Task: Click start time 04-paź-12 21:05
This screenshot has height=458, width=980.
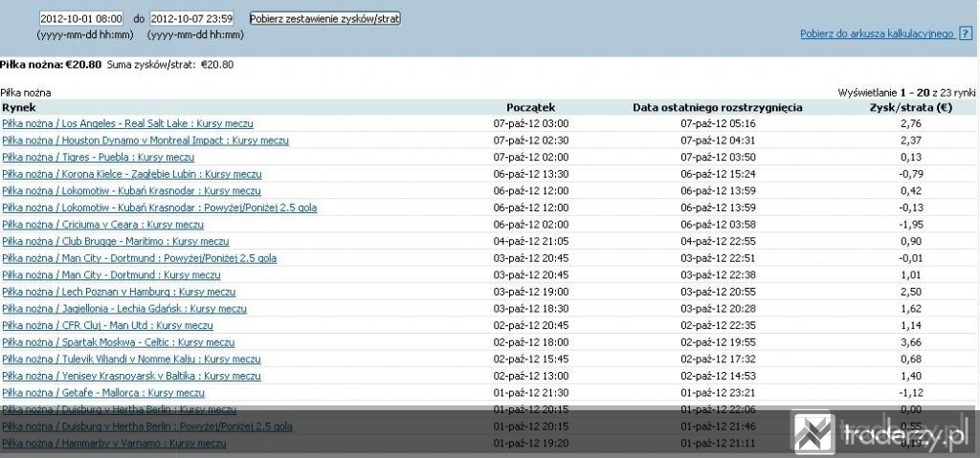Action: [530, 241]
